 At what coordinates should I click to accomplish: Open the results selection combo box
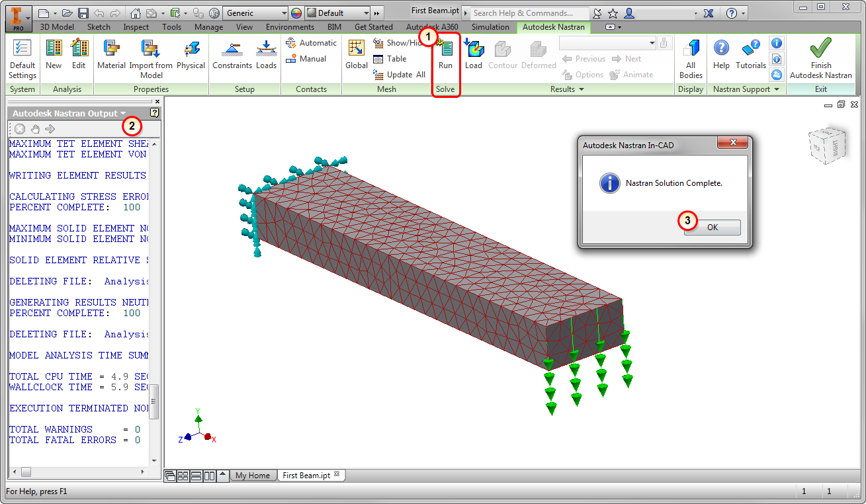coord(607,43)
